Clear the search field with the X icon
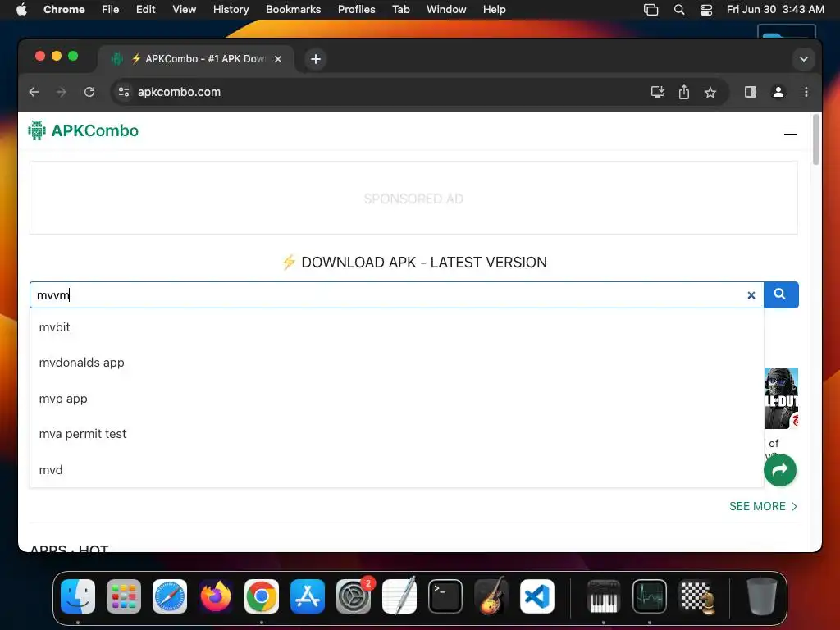 [x=751, y=295]
